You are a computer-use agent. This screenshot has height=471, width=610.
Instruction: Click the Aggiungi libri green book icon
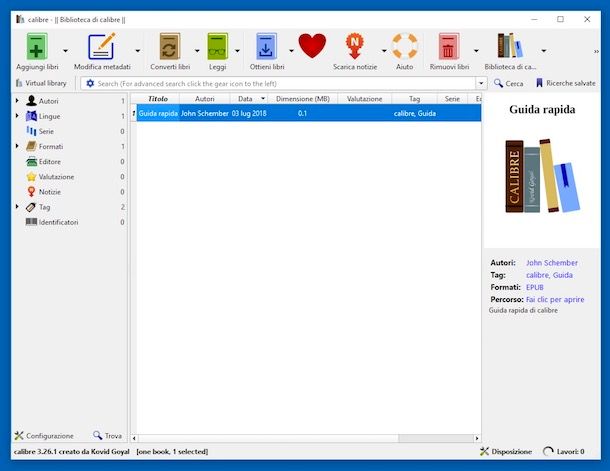coord(37,47)
